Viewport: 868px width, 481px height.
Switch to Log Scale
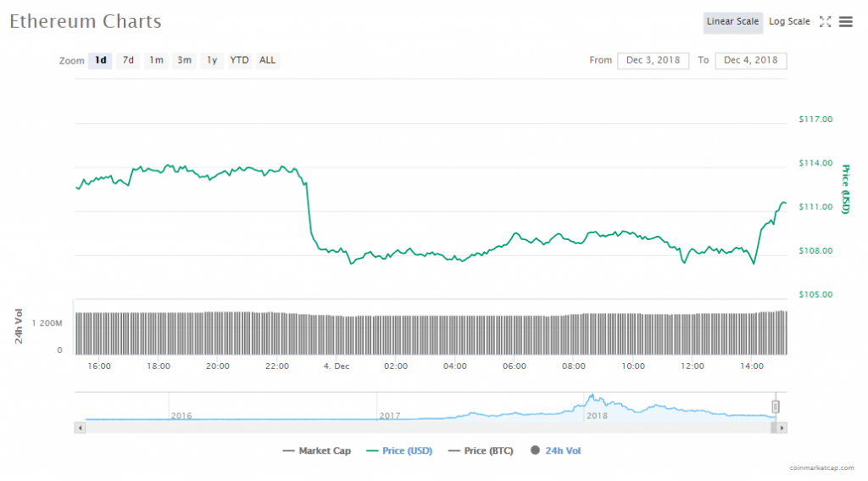(x=789, y=22)
